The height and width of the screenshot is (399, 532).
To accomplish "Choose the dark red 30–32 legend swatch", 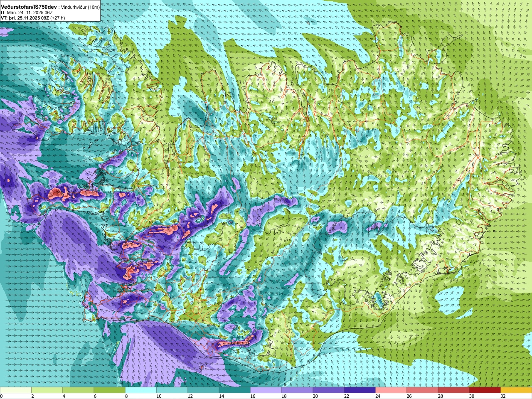I will [485, 390].
